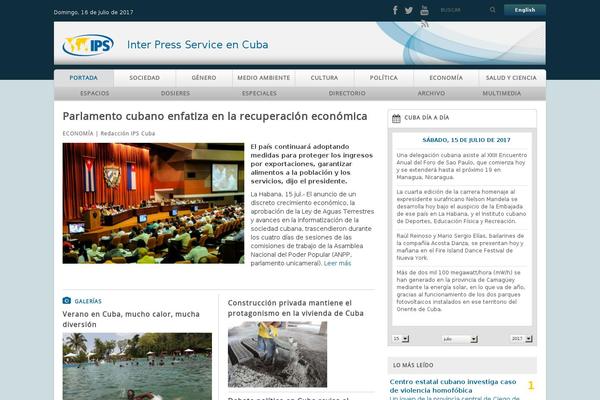Click the camera icon next to Galerías
Image resolution: width=600 pixels, height=400 pixels.
point(67,300)
